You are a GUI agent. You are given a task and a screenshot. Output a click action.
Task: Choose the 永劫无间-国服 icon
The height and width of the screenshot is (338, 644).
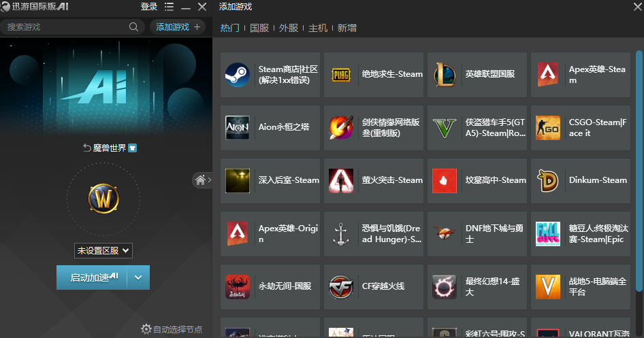point(238,286)
